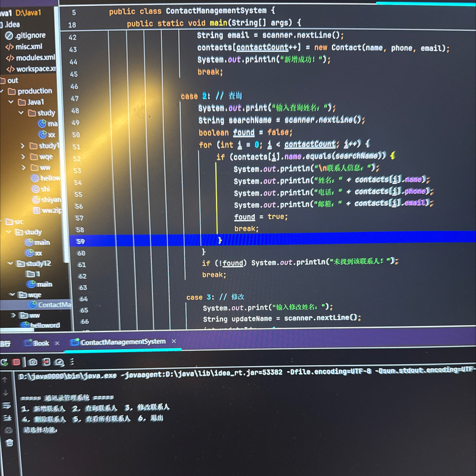Open the misc.xml file in project tree
The width and height of the screenshot is (476, 476).
(28, 46)
